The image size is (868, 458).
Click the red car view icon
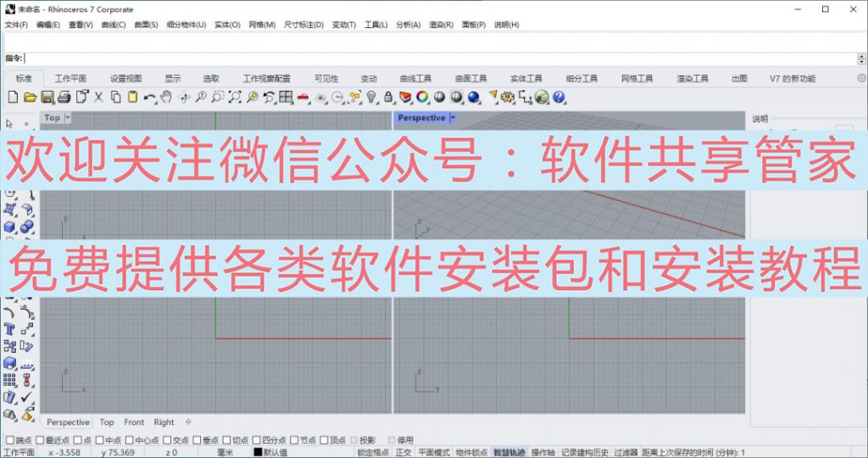click(x=303, y=98)
